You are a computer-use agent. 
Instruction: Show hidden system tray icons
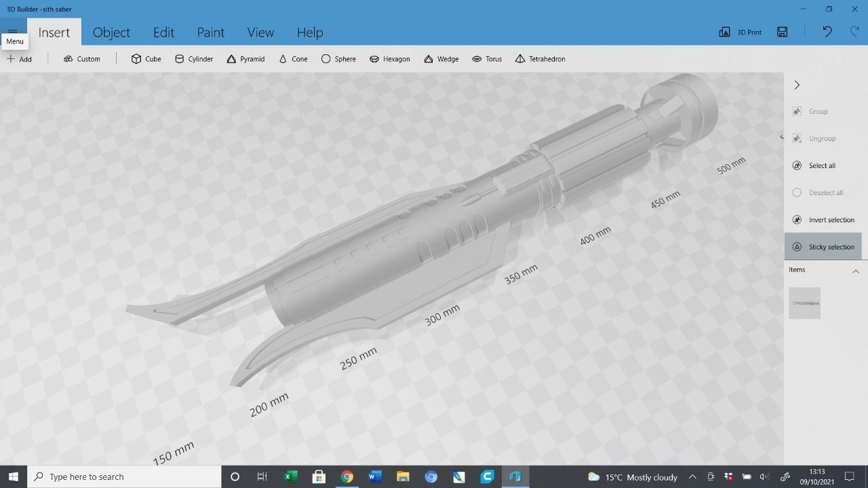692,477
